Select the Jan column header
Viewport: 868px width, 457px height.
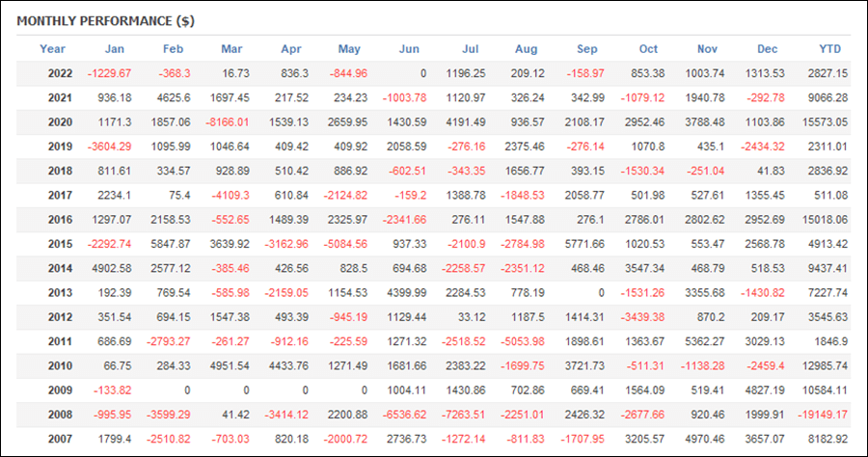(x=115, y=48)
